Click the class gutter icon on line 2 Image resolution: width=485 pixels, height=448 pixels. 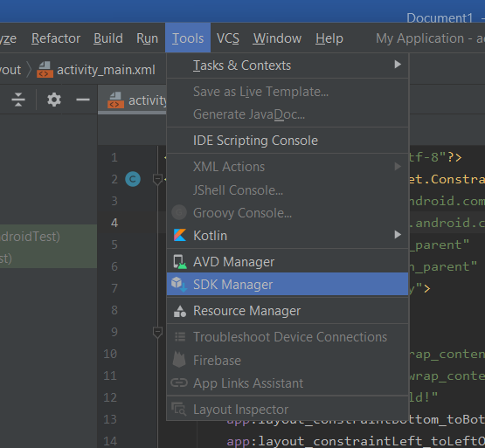133,179
